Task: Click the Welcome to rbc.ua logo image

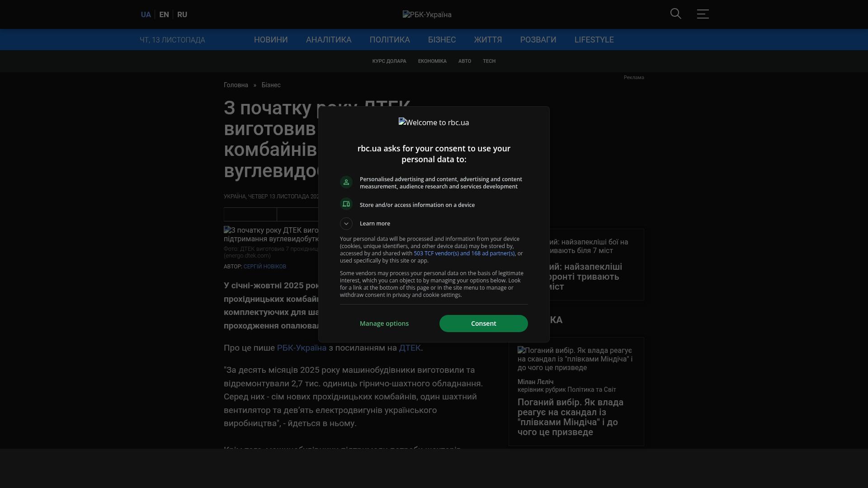Action: 434,122
